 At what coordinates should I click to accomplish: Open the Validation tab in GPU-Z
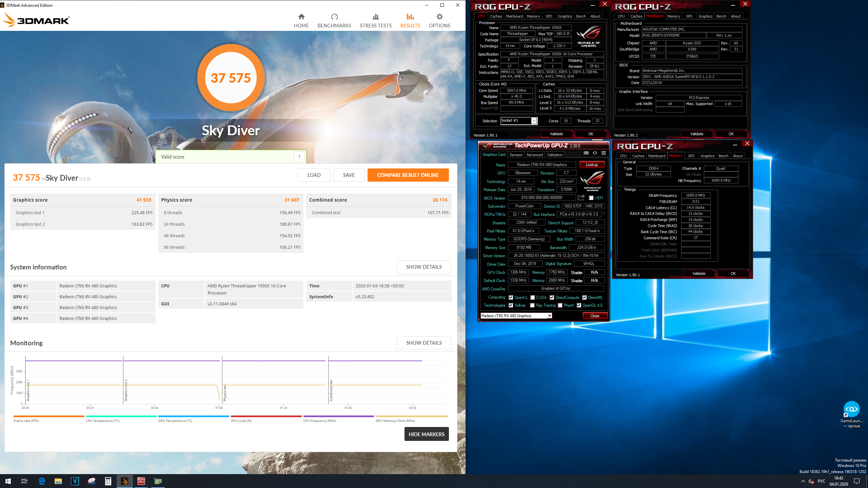coord(555,155)
